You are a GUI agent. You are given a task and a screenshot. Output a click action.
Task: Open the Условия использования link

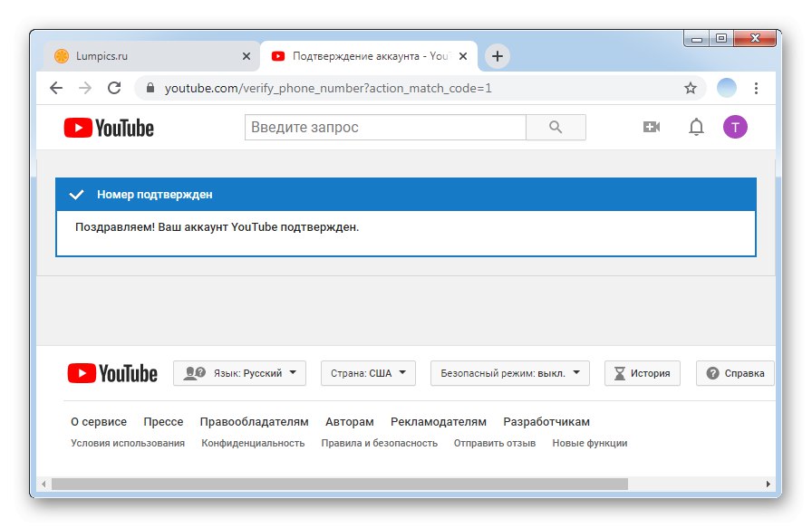[128, 443]
